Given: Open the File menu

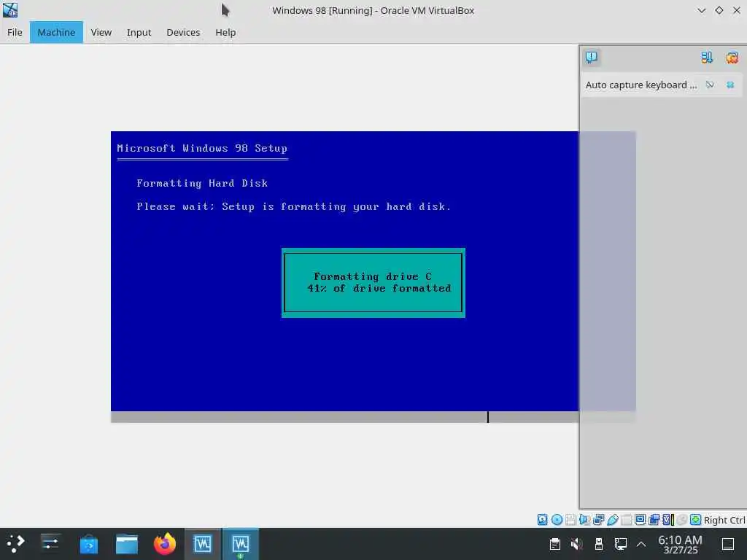Looking at the screenshot, I should pyautogui.click(x=15, y=32).
